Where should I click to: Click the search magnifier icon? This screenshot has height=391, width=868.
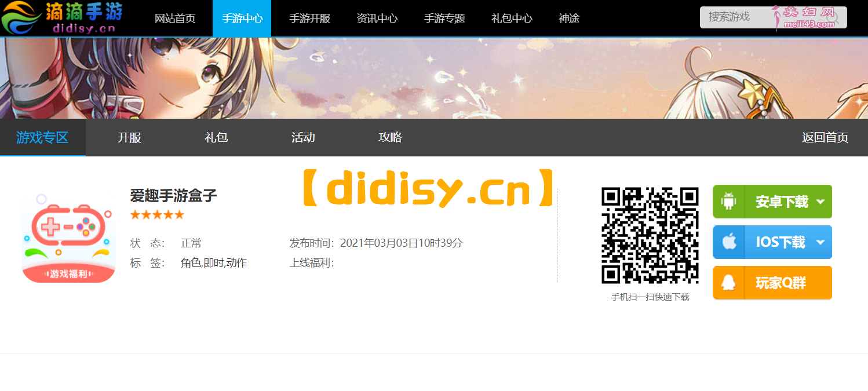833,17
